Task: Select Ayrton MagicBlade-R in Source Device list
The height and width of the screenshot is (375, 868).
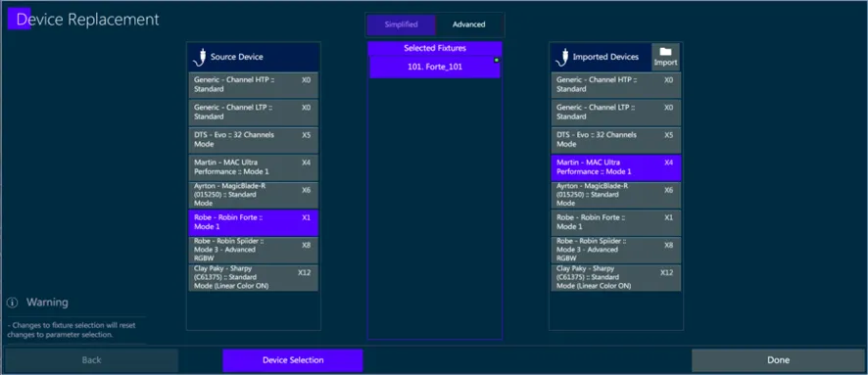Action: click(x=254, y=195)
